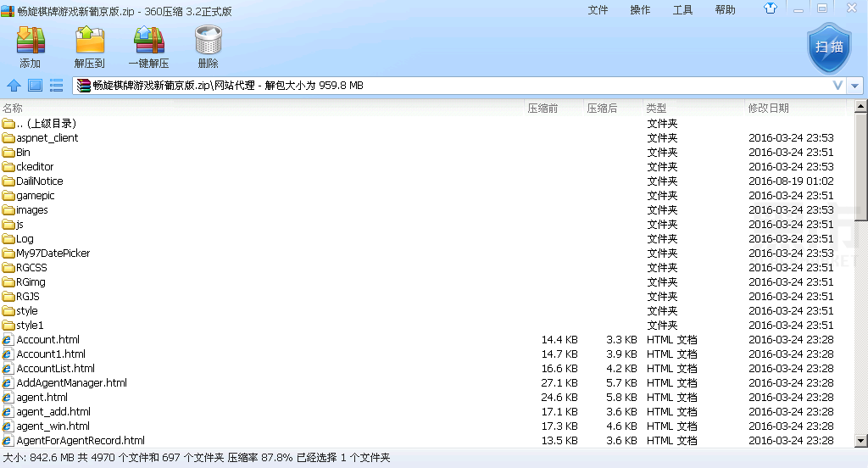The image size is (868, 468).
Task: Click the 删除 (Delete) trash icon
Action: tap(209, 47)
